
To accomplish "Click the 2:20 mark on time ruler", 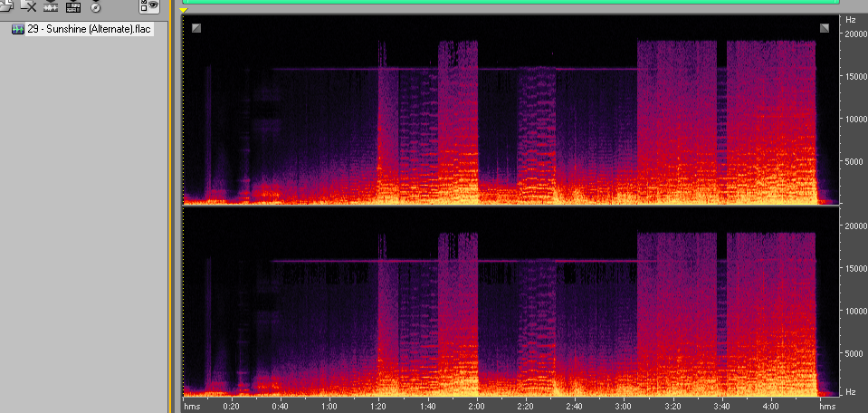I will [x=526, y=407].
